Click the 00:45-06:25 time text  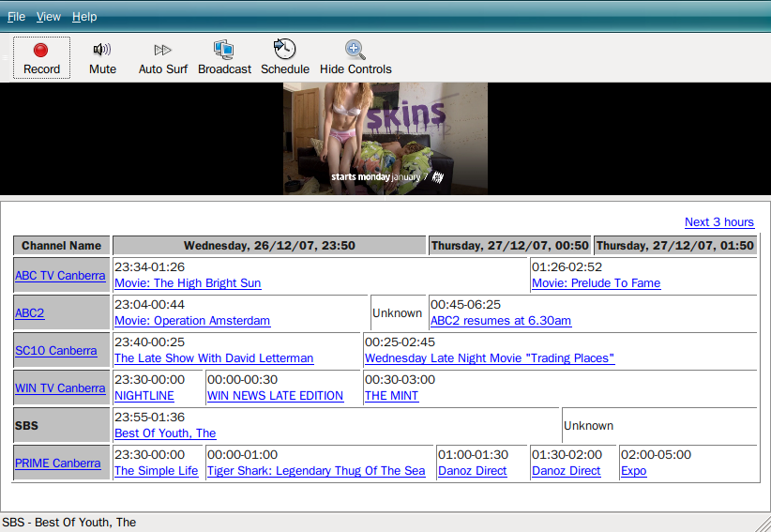click(465, 305)
